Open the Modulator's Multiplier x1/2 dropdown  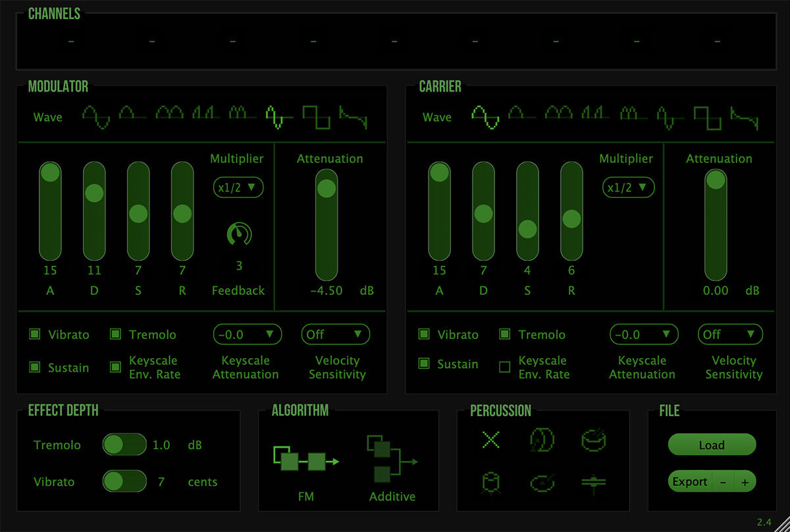pyautogui.click(x=238, y=188)
